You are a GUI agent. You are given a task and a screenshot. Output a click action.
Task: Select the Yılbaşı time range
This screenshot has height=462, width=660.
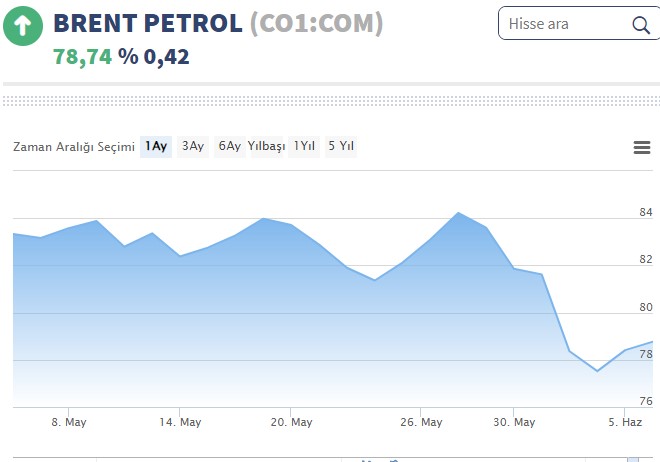[x=266, y=147]
